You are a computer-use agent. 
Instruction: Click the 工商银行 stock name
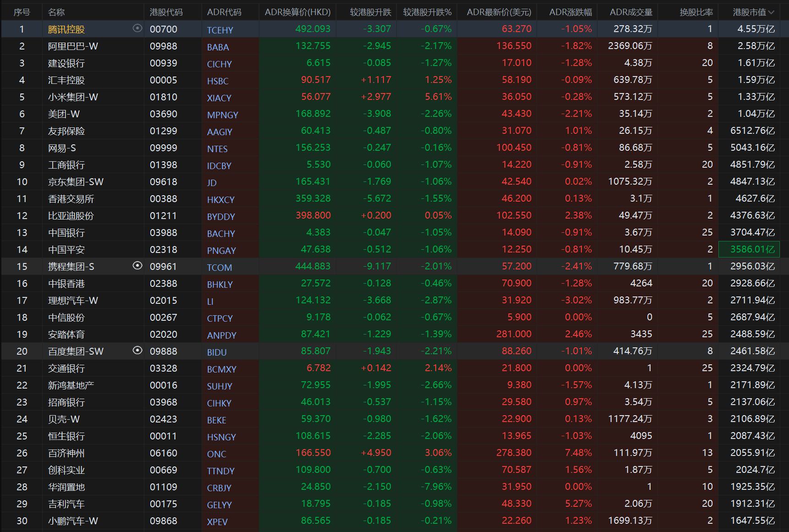(x=66, y=165)
